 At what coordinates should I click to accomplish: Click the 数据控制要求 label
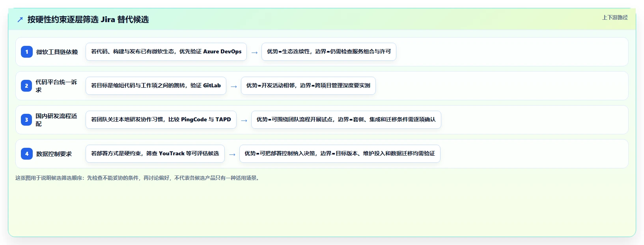(x=54, y=154)
